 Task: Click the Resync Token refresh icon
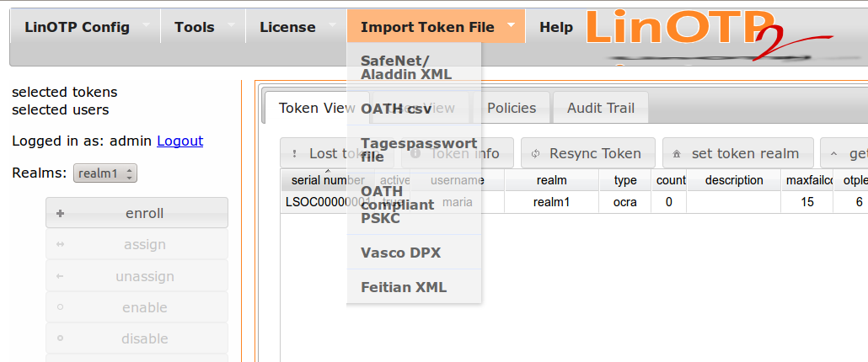tap(535, 154)
